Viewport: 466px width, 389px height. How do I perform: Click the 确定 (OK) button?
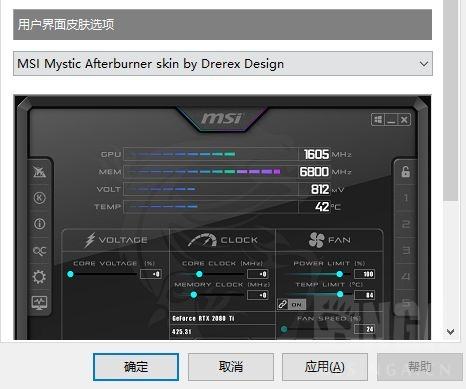click(x=136, y=367)
